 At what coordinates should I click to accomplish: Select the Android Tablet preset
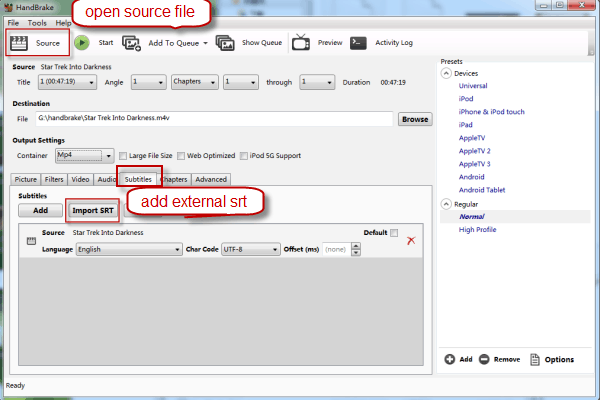pos(482,190)
